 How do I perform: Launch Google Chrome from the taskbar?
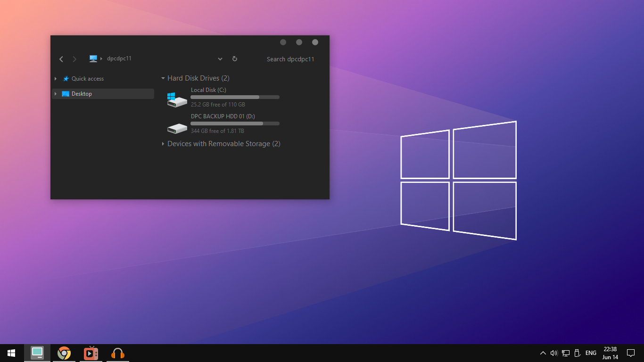click(x=64, y=353)
